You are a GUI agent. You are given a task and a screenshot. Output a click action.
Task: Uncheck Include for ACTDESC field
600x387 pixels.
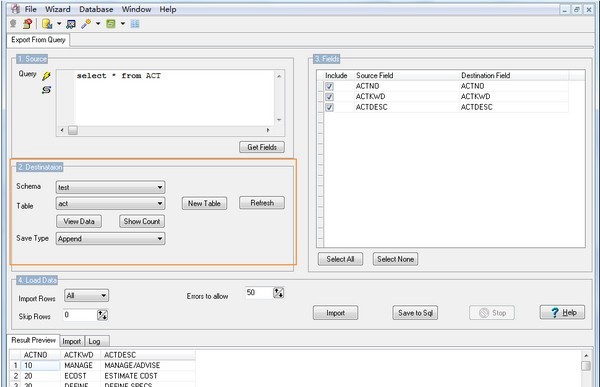coord(329,107)
